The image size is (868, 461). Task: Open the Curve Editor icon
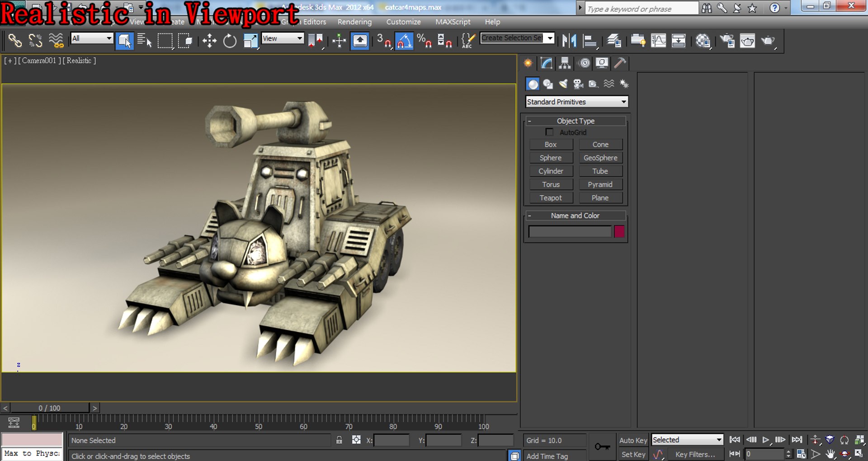coord(658,41)
